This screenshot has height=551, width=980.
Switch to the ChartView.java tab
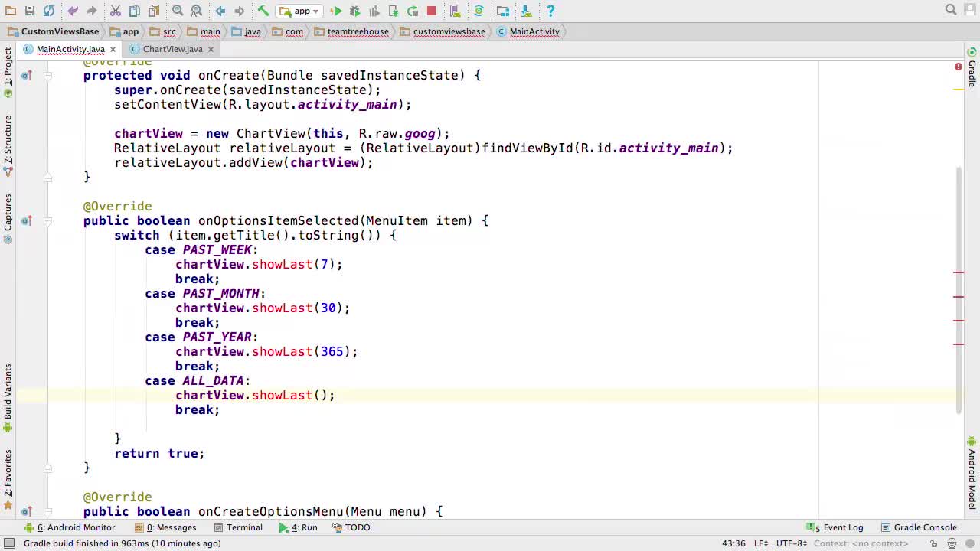(172, 49)
